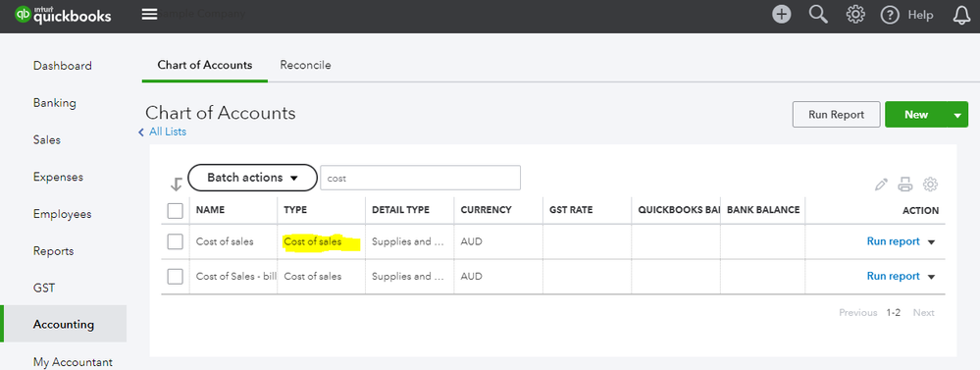Check the Cost of sales row checkbox

pos(175,241)
